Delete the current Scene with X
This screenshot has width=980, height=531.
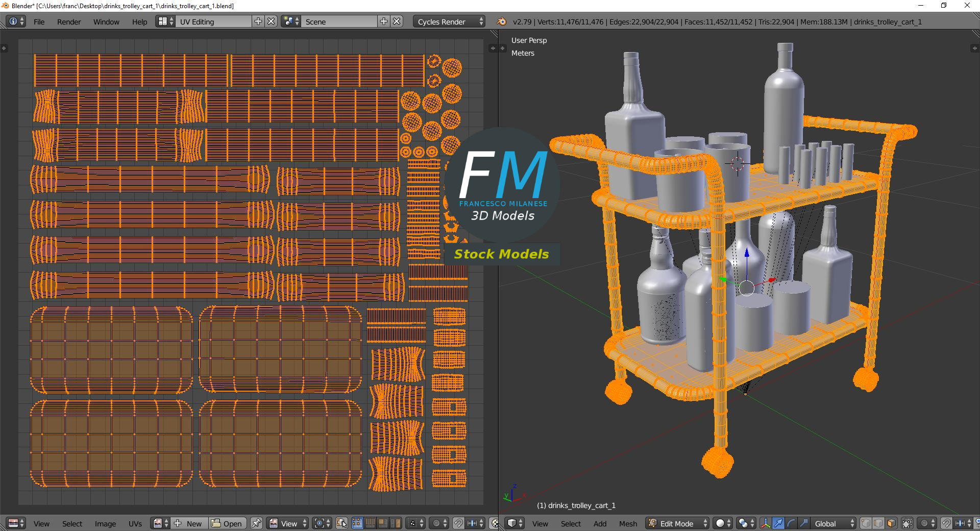click(x=397, y=21)
